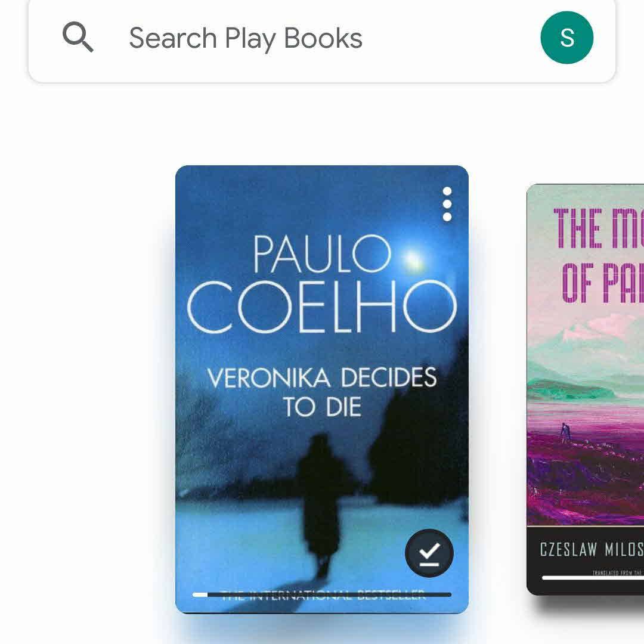
Task: Click reading progress bar on Veronika book
Action: 321,595
